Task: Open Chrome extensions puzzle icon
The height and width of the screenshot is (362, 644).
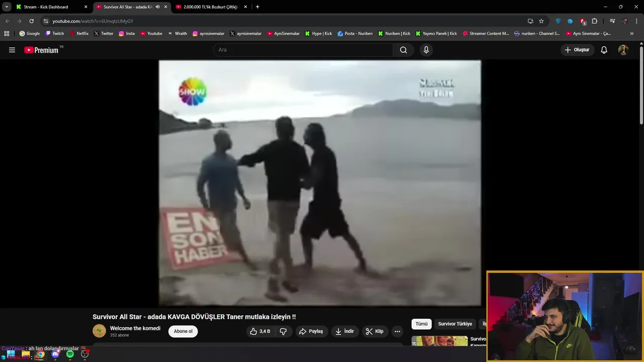Action: tap(595, 21)
